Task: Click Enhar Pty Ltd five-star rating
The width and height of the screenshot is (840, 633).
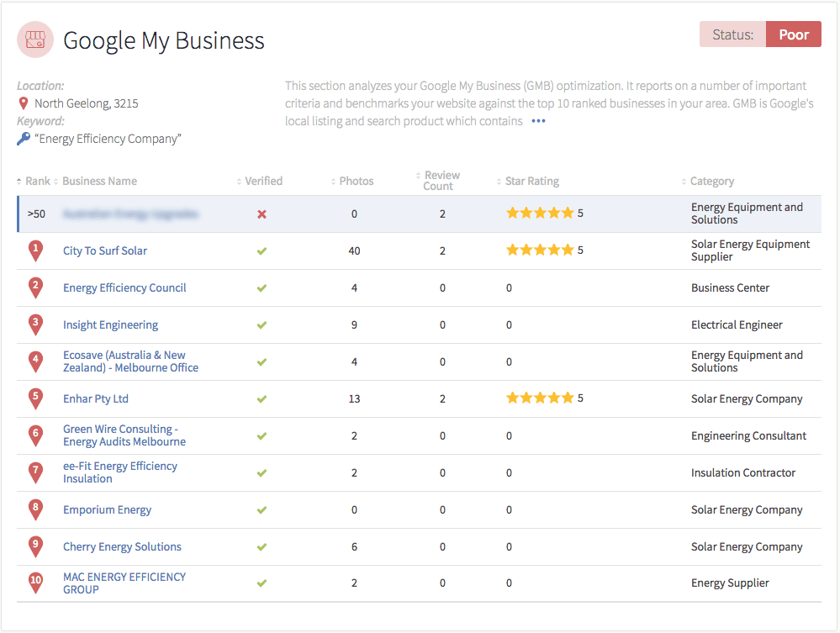Action: coord(545,398)
